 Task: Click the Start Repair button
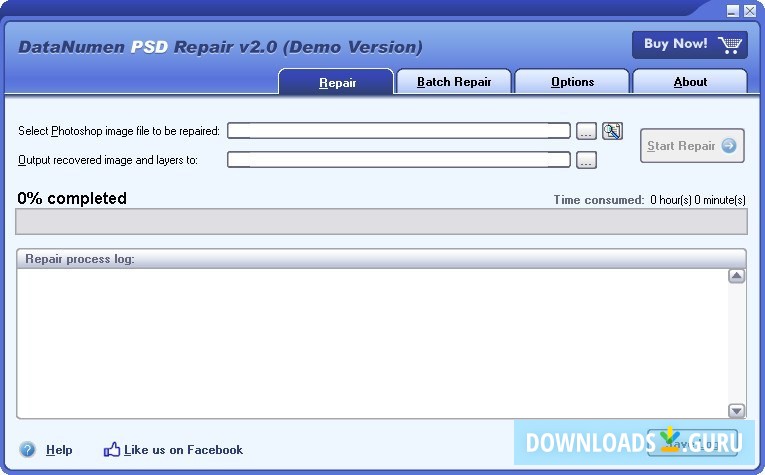click(x=692, y=145)
